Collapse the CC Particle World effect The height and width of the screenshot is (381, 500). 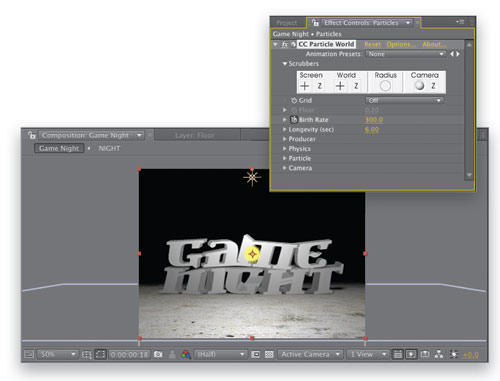coord(275,44)
